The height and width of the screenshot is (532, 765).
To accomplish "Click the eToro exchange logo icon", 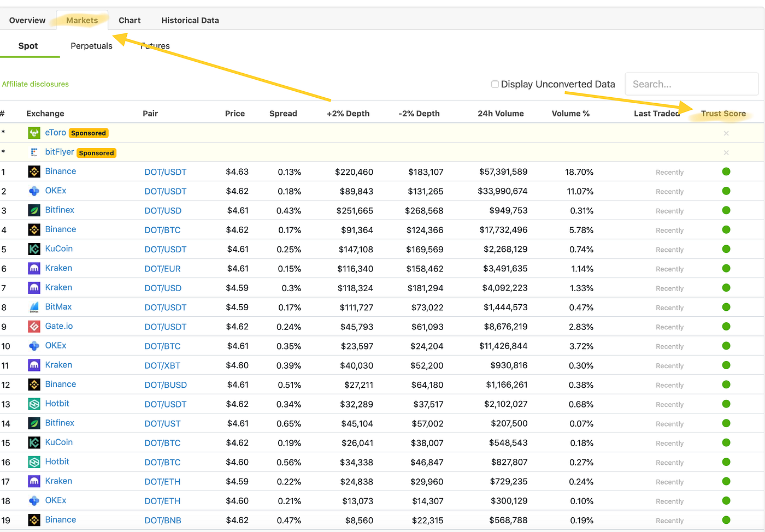I will 34,133.
